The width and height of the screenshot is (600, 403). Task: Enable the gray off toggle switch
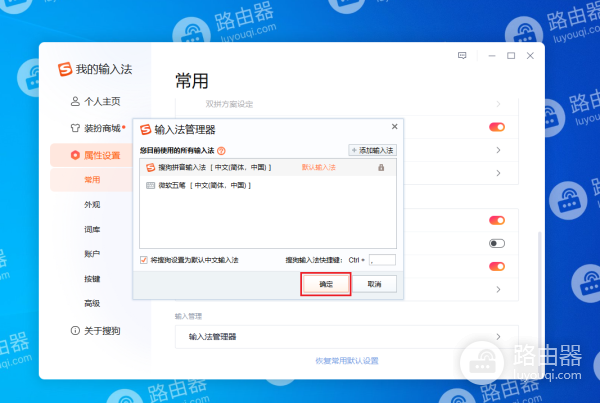point(496,243)
